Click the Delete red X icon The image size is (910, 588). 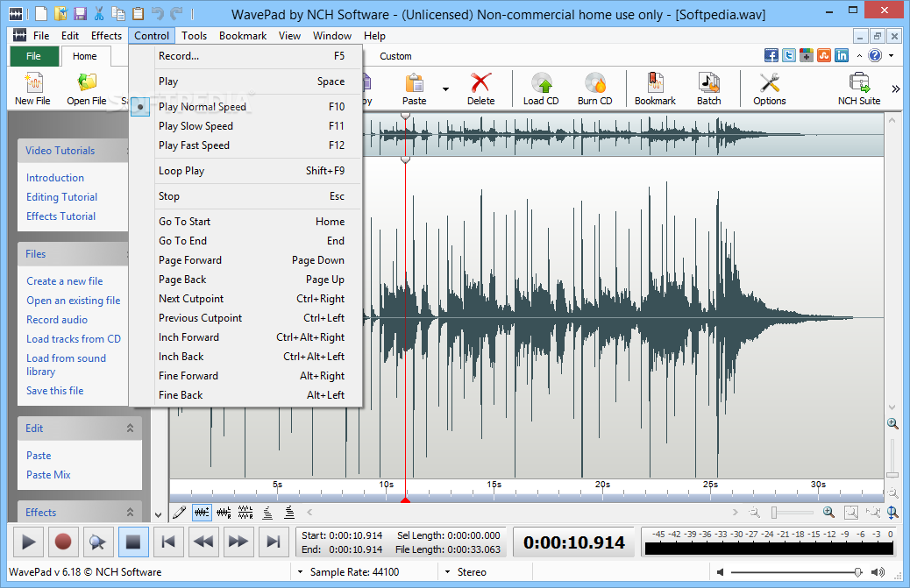pos(481,89)
